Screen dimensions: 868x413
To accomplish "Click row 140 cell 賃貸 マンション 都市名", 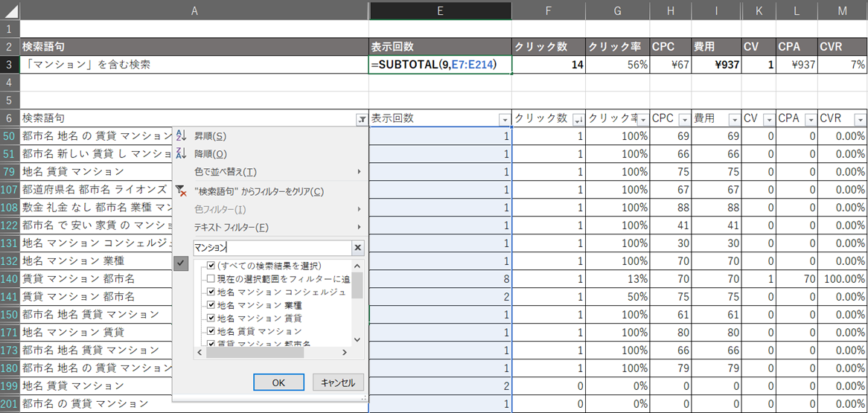I will point(96,279).
